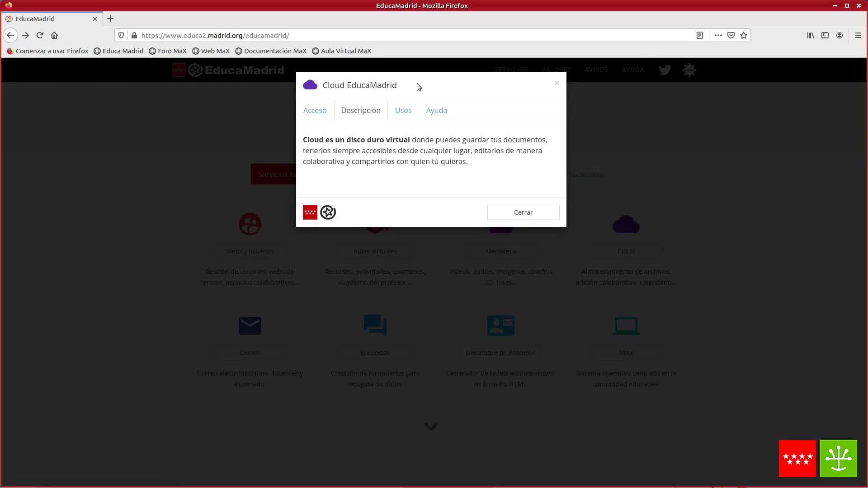The width and height of the screenshot is (868, 488).
Task: Toggle reader view icon in address bar
Action: tap(700, 35)
